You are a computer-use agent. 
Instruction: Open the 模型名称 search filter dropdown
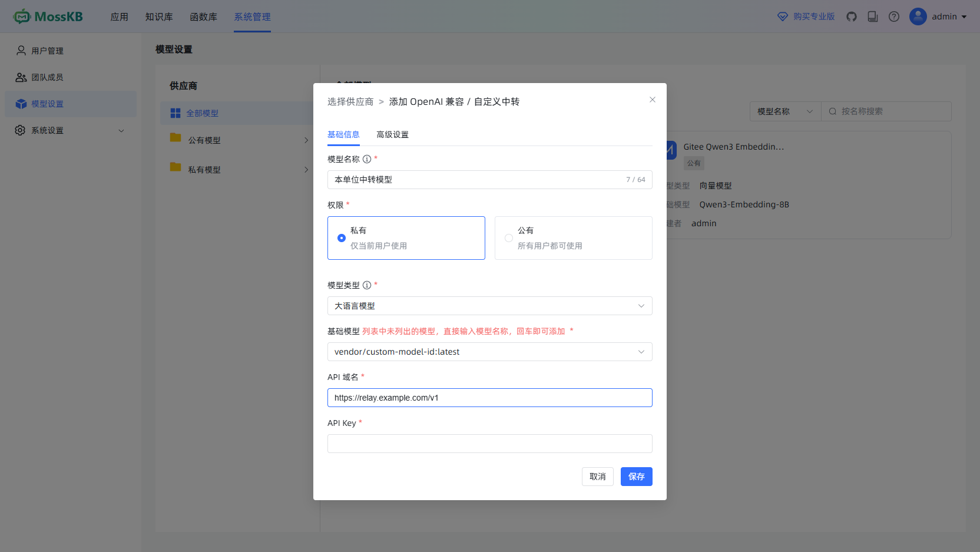785,111
